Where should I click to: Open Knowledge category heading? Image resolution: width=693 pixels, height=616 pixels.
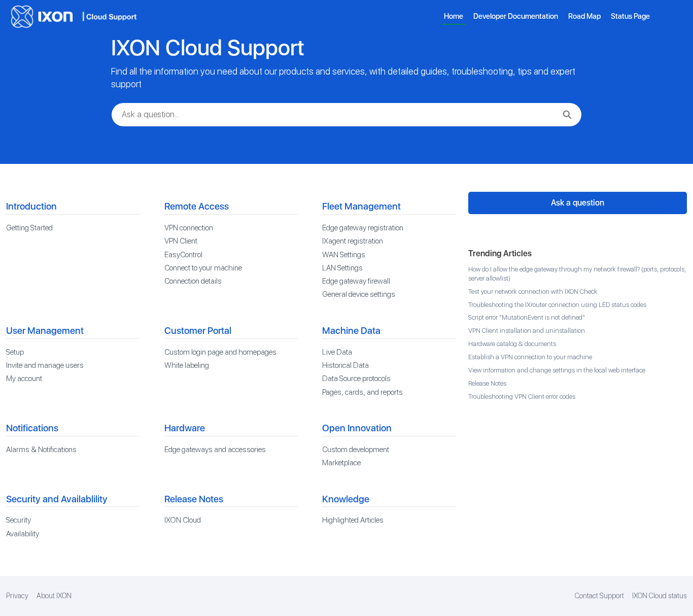point(345,499)
